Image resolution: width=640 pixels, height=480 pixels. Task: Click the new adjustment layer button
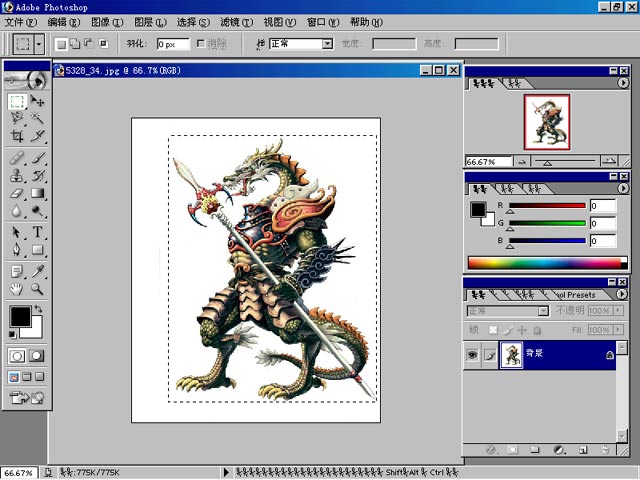point(559,450)
